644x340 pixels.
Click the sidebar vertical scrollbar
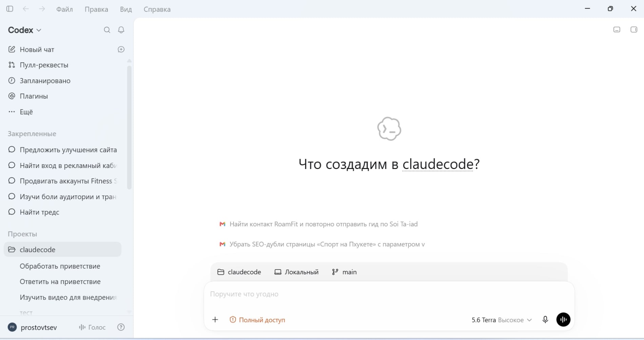[129, 127]
